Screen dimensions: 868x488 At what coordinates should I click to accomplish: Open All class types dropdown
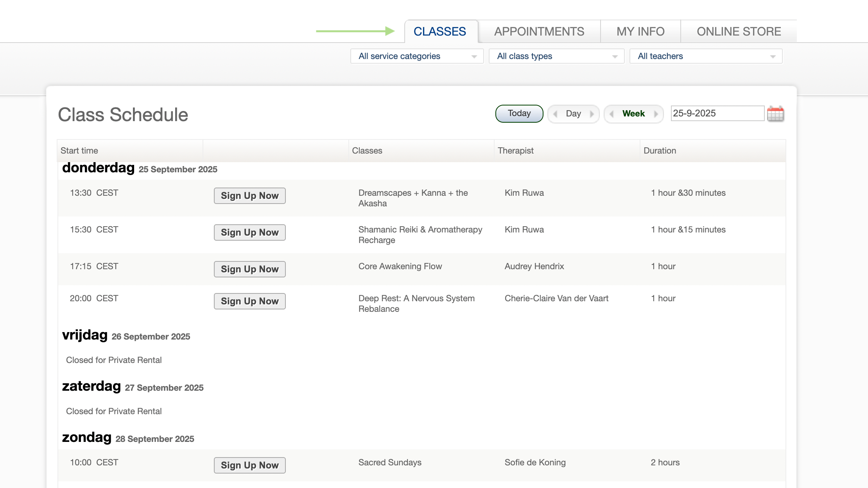(556, 56)
